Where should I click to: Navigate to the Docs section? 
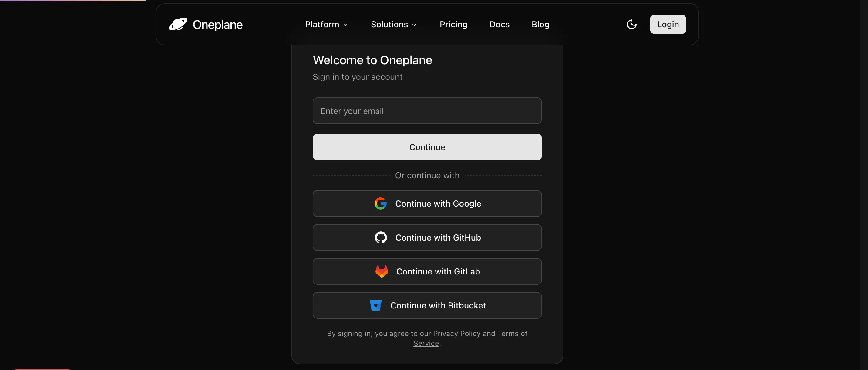tap(499, 24)
